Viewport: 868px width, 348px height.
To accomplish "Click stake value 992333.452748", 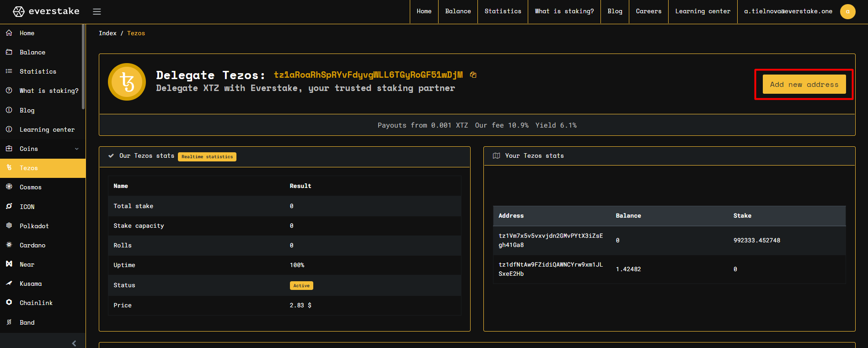I will click(x=757, y=241).
